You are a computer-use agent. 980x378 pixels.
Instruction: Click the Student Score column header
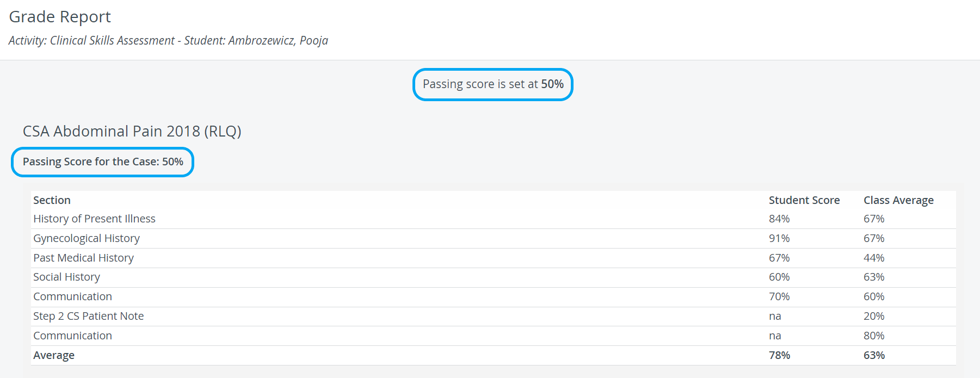[804, 200]
